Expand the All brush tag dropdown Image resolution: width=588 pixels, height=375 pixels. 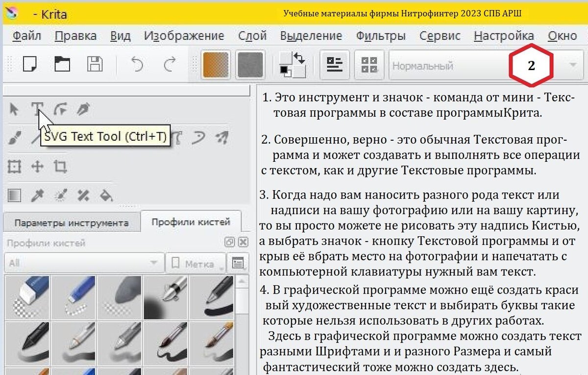[84, 263]
